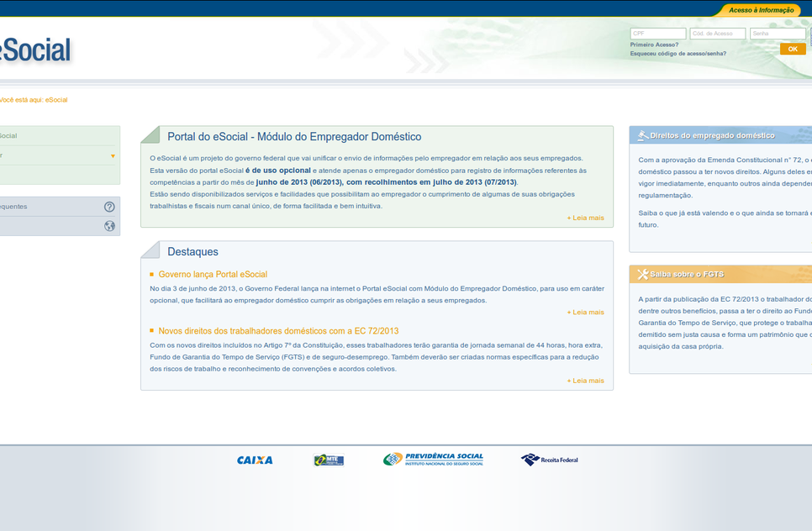Click the Destaques section heading

pos(192,251)
